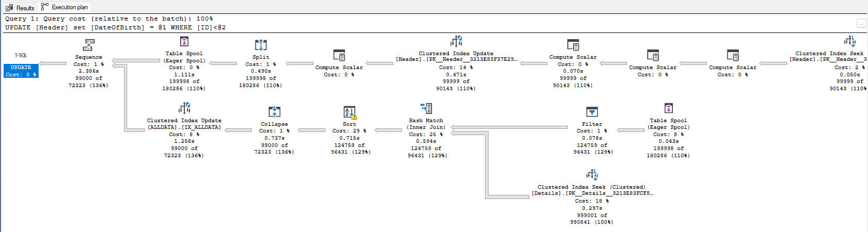Click the query cost header text

pos(109,19)
